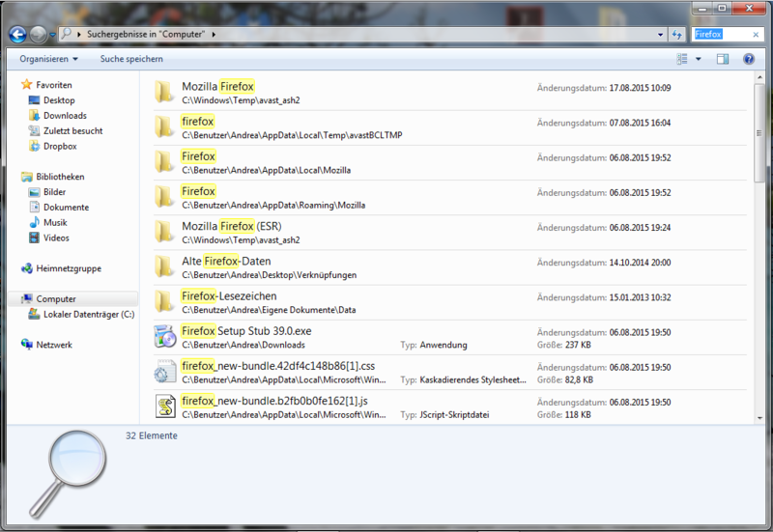The image size is (773, 532).
Task: Clear the search box with the X
Action: (756, 35)
